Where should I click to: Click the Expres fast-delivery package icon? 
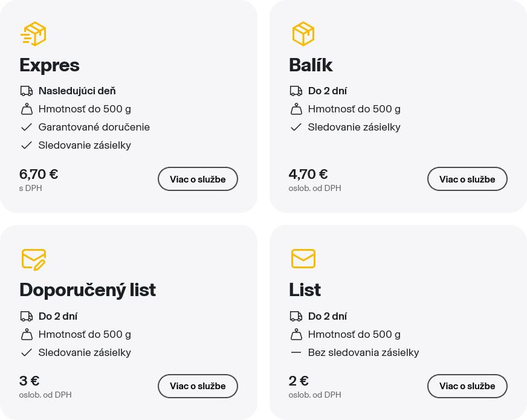33,34
